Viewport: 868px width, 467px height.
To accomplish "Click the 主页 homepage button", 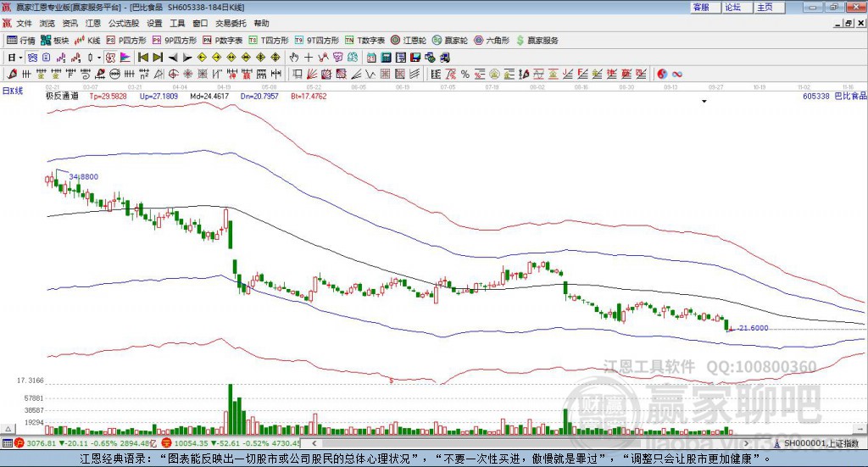I will pyautogui.click(x=769, y=7).
